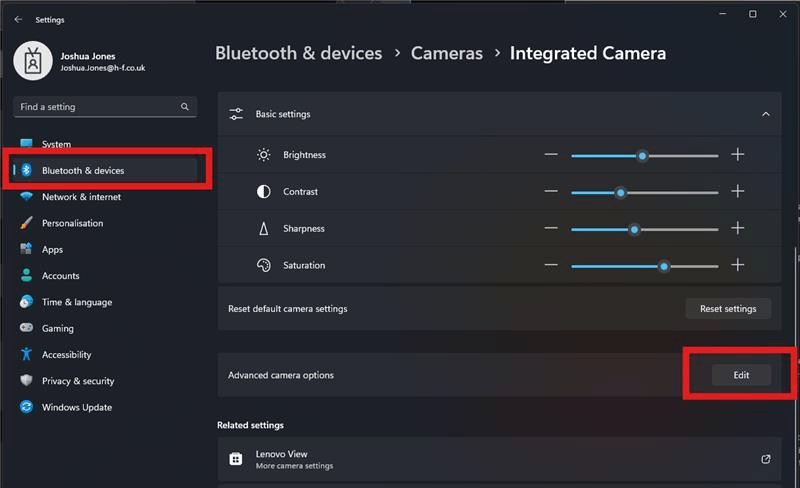Click the Accounts person icon
This screenshot has width=800, height=488.
(x=26, y=275)
